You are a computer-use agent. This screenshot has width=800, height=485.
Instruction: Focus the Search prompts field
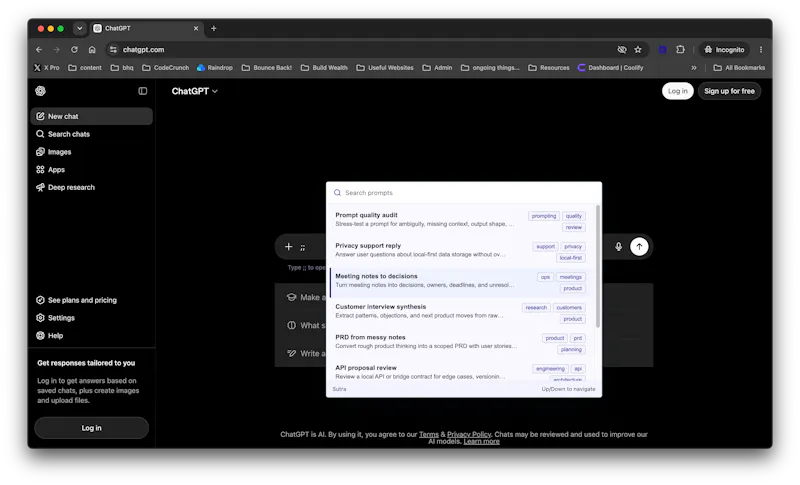(x=463, y=193)
